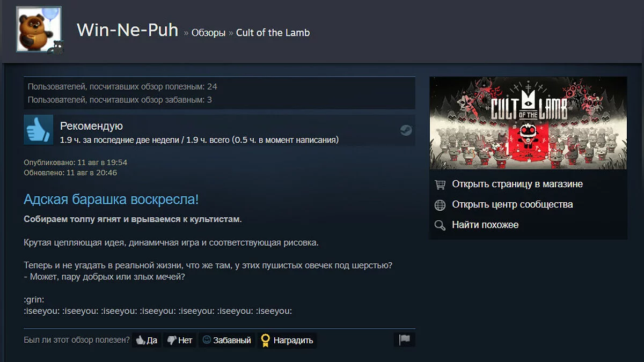Click Открыть центр сообщества
The image size is (644, 362).
513,204
